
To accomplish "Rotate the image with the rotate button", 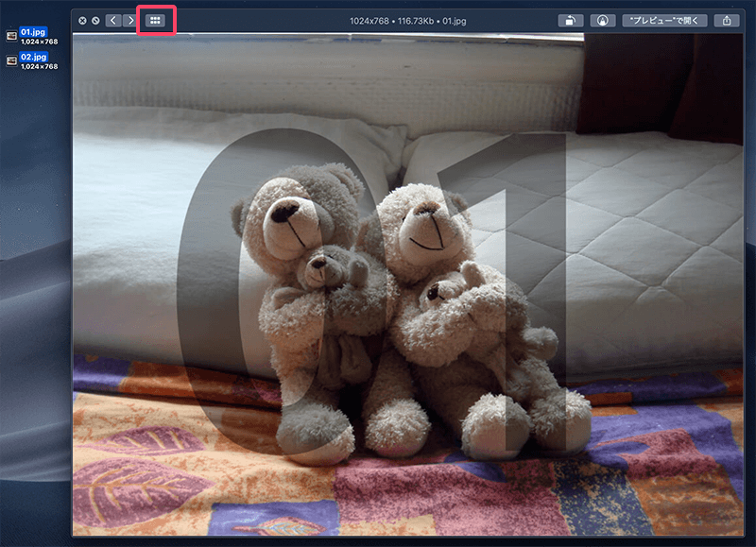I will coord(571,21).
